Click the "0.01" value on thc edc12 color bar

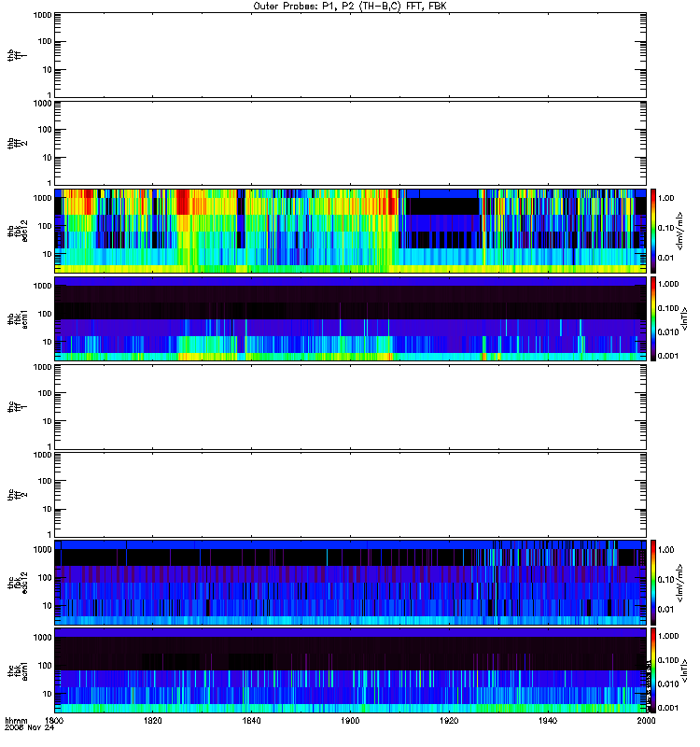665,610
